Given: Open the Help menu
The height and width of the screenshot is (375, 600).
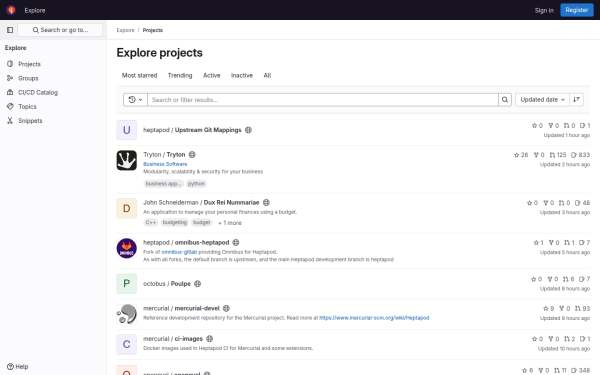Looking at the screenshot, I should coord(18,367).
